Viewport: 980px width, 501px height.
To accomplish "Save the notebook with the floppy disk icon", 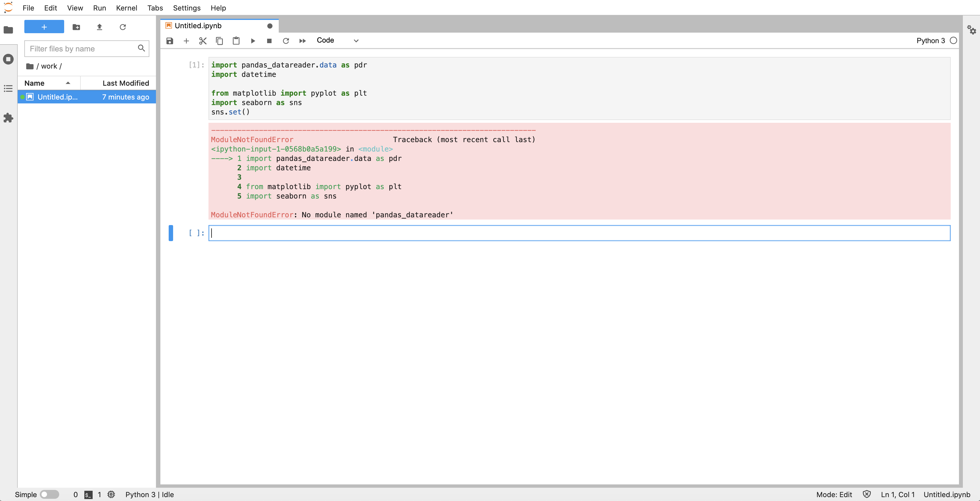I will click(170, 41).
